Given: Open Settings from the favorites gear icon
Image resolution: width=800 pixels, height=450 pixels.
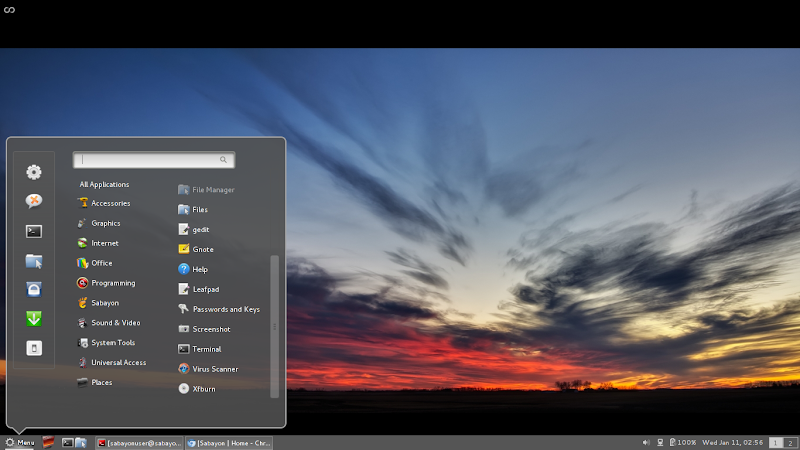Looking at the screenshot, I should [x=34, y=172].
